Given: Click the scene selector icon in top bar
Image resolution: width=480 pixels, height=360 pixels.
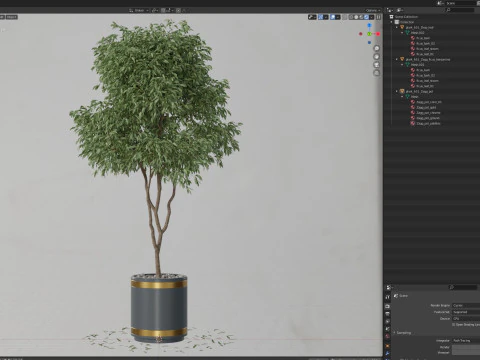Looking at the screenshot, I should 441,3.
